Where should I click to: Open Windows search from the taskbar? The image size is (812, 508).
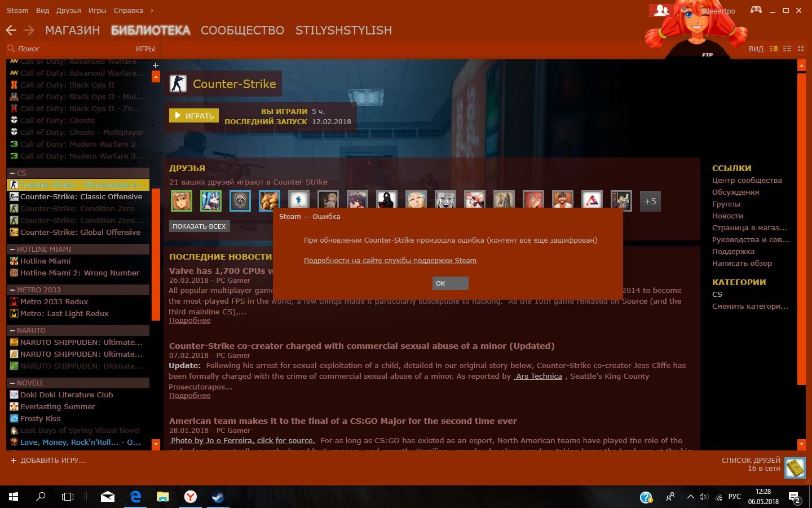pos(41,497)
